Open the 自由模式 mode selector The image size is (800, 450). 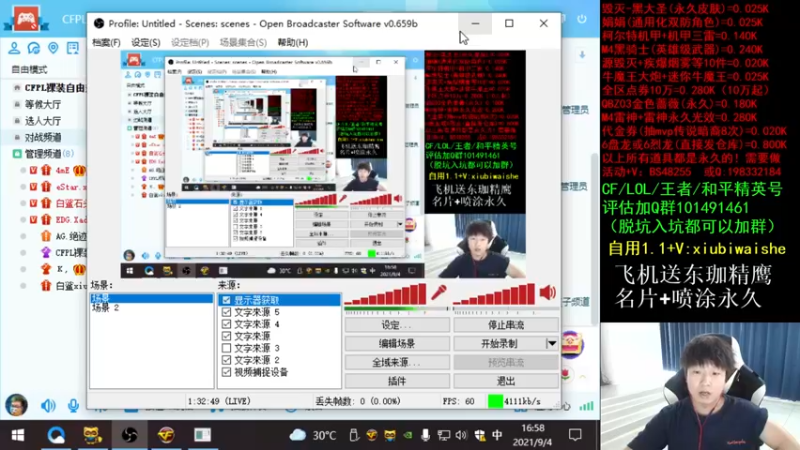(29, 69)
